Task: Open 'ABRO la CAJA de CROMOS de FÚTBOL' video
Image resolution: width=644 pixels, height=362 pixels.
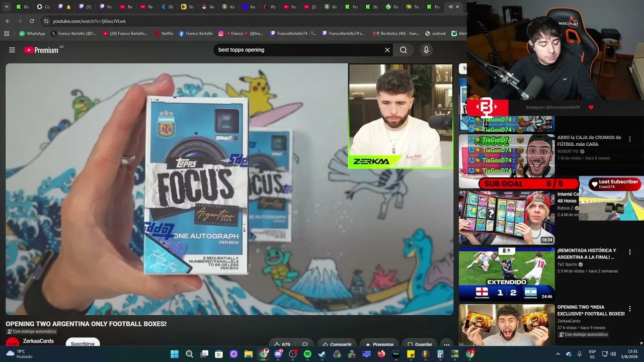Action: [x=589, y=141]
